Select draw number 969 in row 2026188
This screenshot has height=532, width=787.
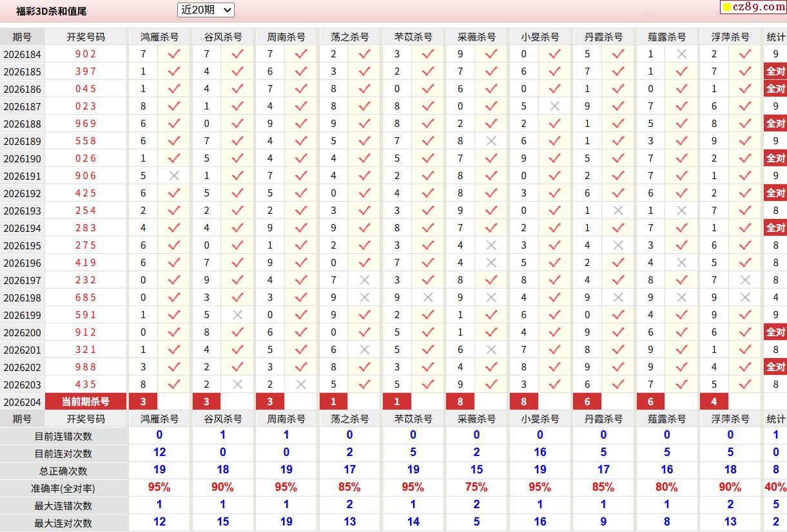tap(86, 124)
